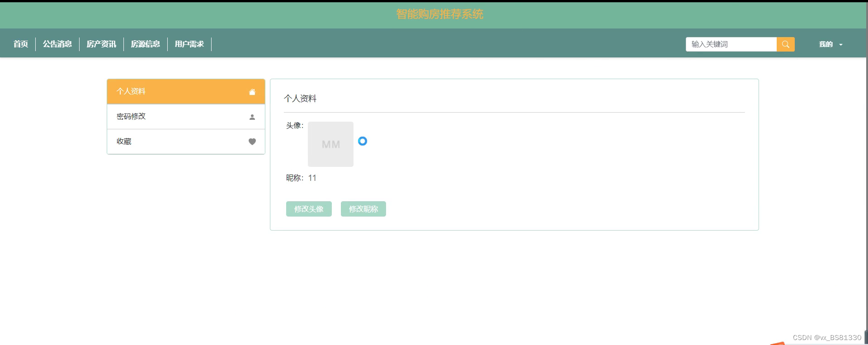Go to 首页 in navigation bar

[x=21, y=44]
